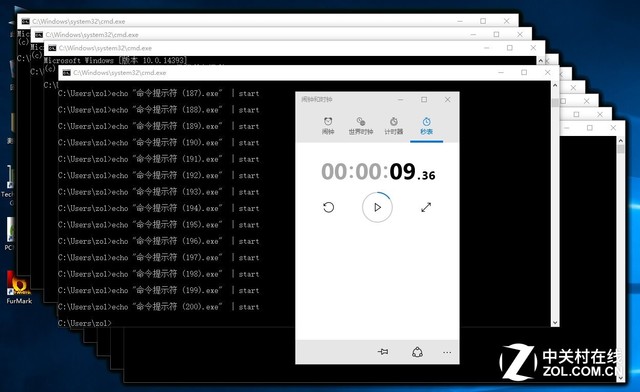Close the rearmost cmd.exe window
Viewport: 640px width, 392px height.
pyautogui.click(x=506, y=21)
